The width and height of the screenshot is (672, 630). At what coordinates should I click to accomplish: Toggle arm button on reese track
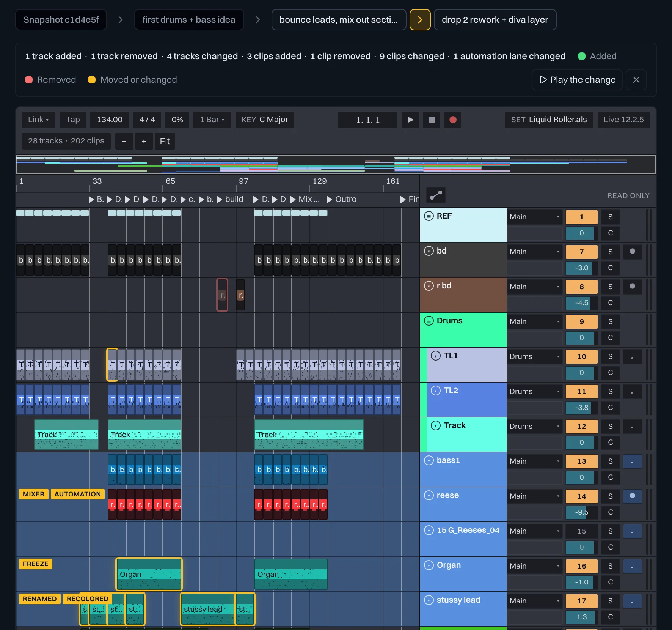pyautogui.click(x=632, y=496)
